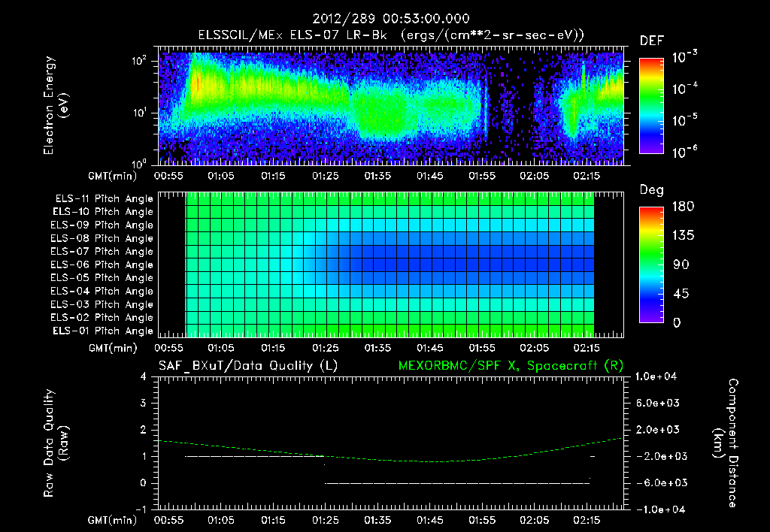
Task: Click the 135 tick on the Deg scale
Action: click(684, 236)
